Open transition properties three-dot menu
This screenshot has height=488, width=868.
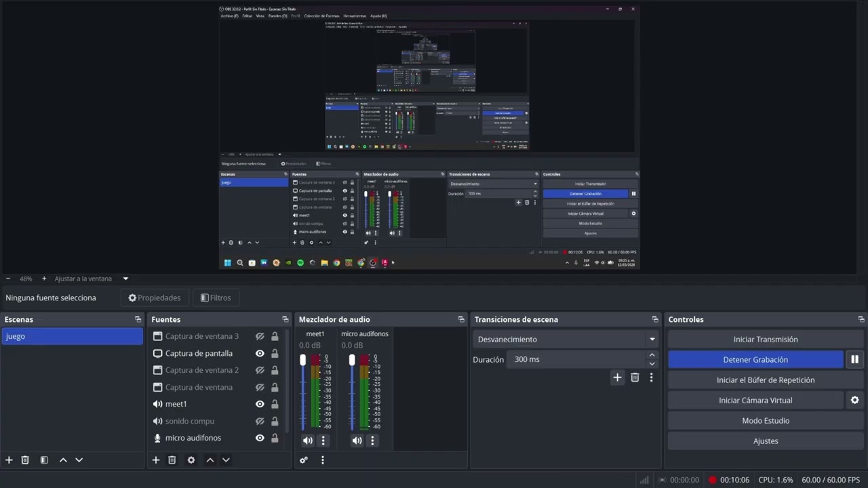[651, 378]
